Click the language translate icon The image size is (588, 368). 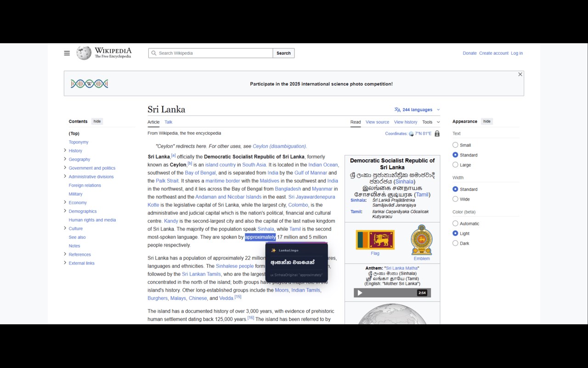(x=397, y=109)
